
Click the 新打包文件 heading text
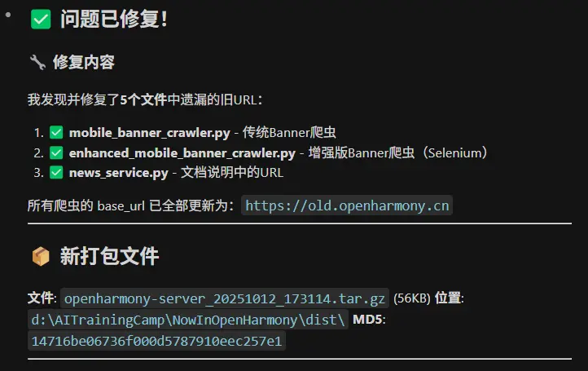pos(109,257)
